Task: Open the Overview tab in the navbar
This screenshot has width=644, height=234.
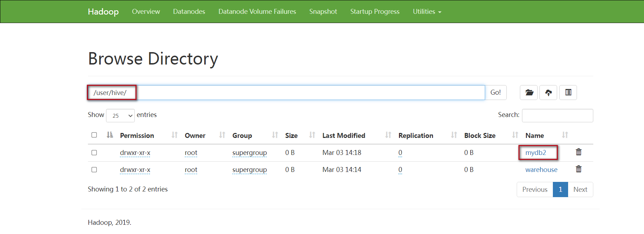Action: [x=146, y=12]
